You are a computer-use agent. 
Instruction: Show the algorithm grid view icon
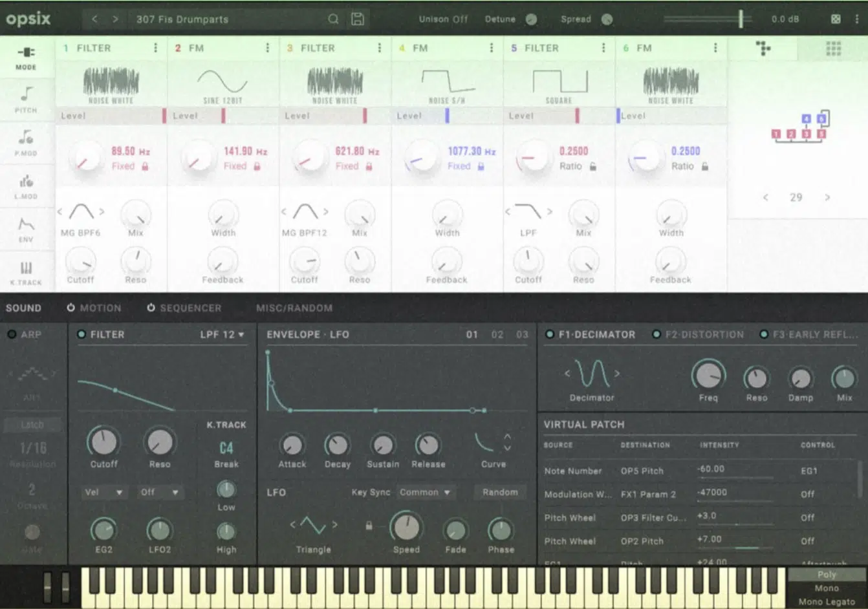(833, 48)
